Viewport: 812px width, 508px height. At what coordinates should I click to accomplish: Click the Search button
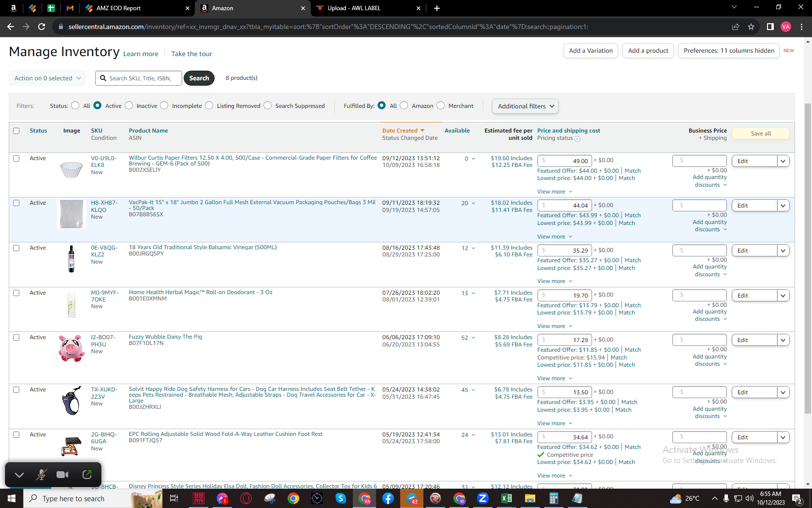click(199, 78)
